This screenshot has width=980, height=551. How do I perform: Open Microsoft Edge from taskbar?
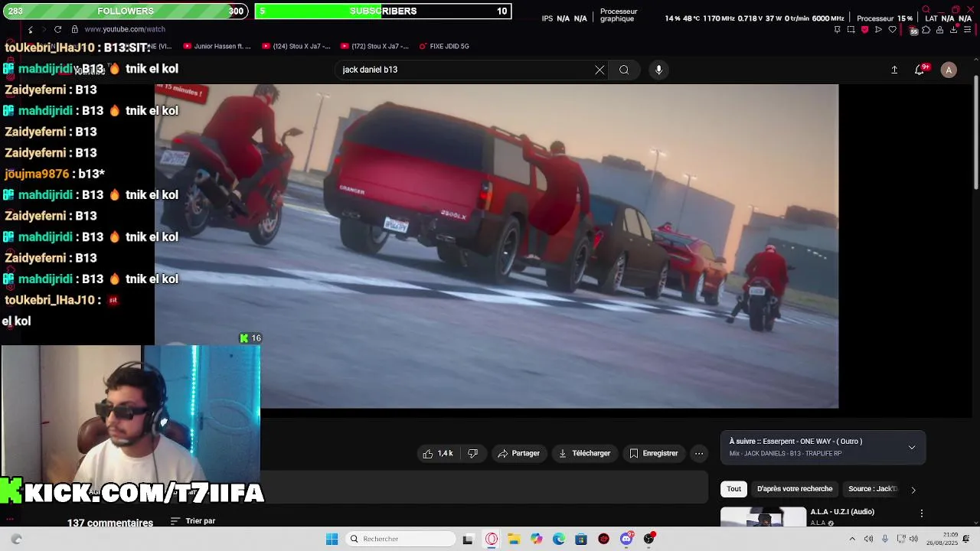coord(559,539)
